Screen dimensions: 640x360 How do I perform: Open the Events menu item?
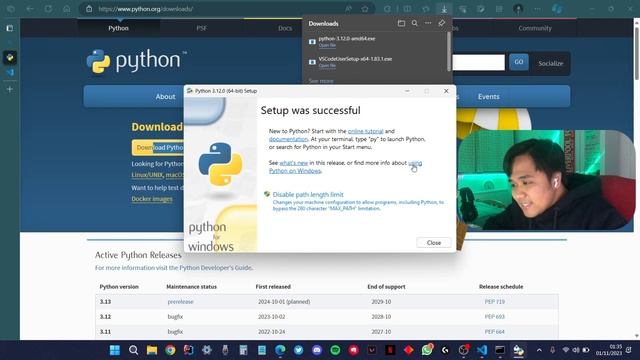tap(489, 96)
